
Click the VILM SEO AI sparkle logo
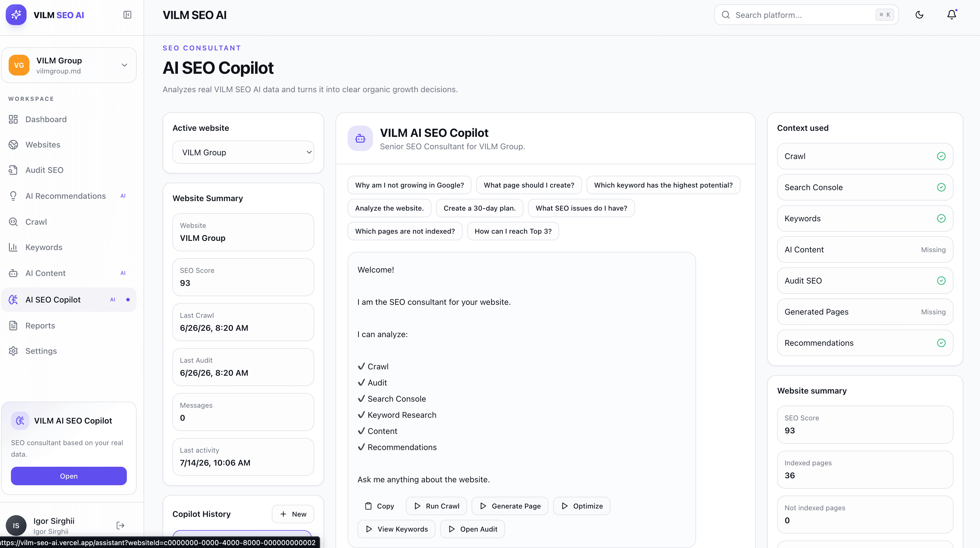(16, 15)
